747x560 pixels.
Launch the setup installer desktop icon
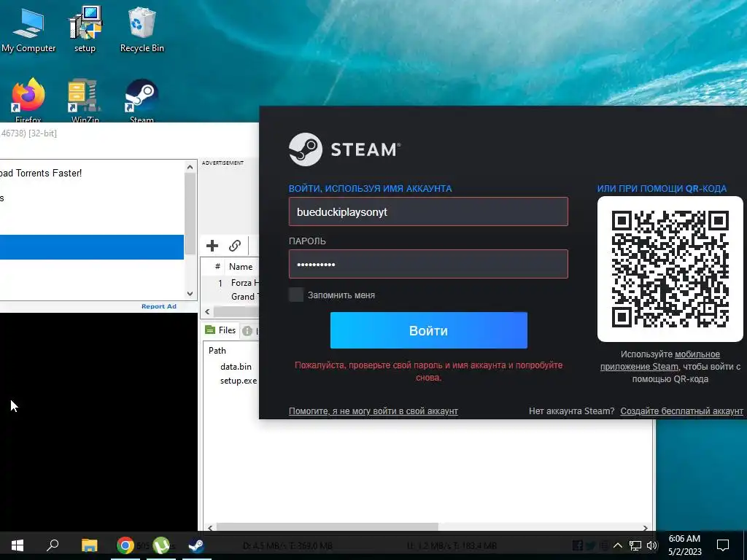(x=85, y=28)
